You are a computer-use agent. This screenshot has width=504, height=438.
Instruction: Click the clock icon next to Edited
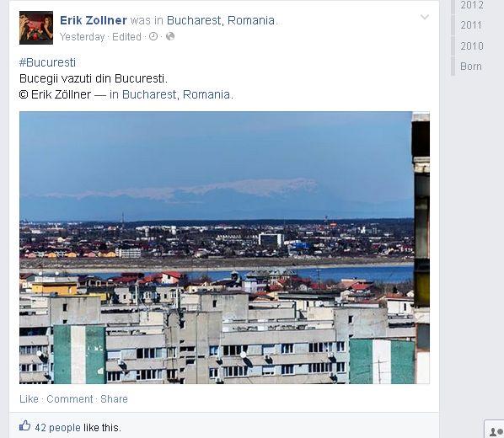pyautogui.click(x=153, y=36)
